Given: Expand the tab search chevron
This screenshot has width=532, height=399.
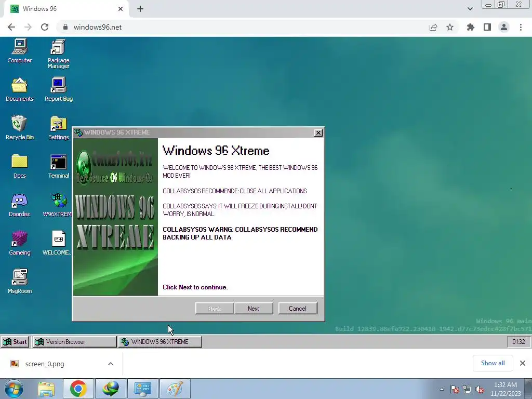Looking at the screenshot, I should [470, 9].
